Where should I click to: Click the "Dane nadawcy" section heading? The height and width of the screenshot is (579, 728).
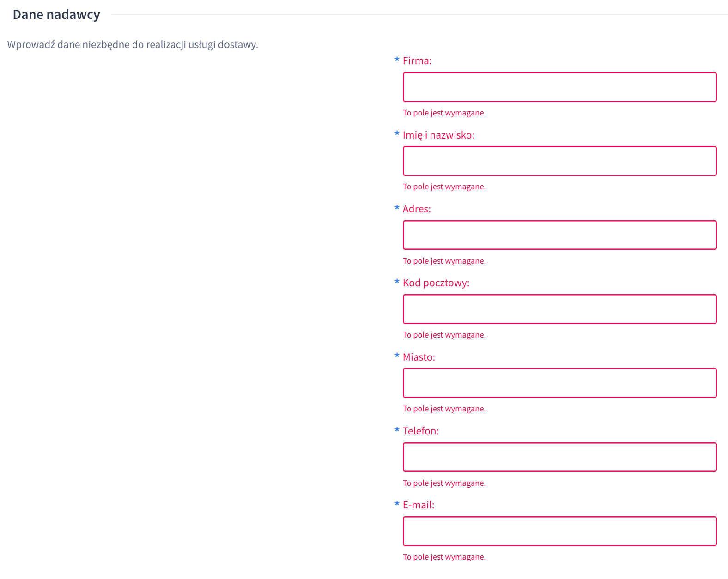(56, 15)
